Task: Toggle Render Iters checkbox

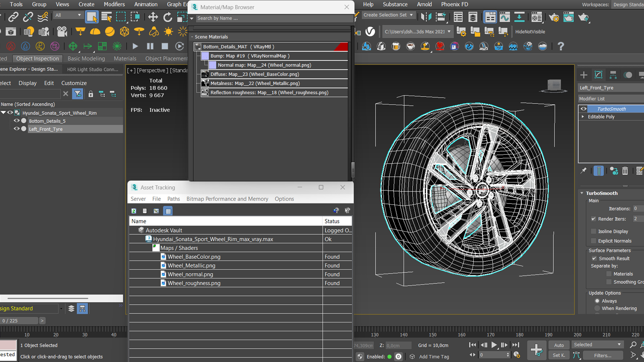Action: click(593, 219)
